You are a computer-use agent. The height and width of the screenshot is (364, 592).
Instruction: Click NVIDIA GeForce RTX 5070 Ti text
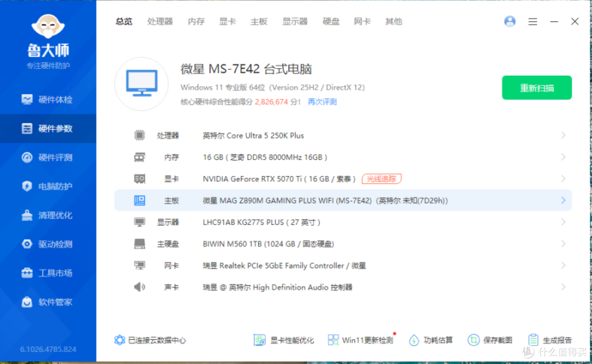point(280,179)
